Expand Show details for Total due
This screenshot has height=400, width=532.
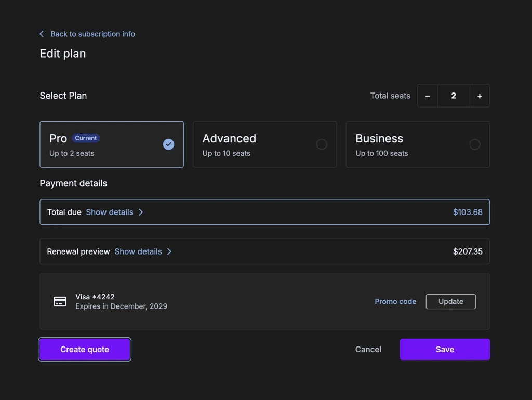109,212
